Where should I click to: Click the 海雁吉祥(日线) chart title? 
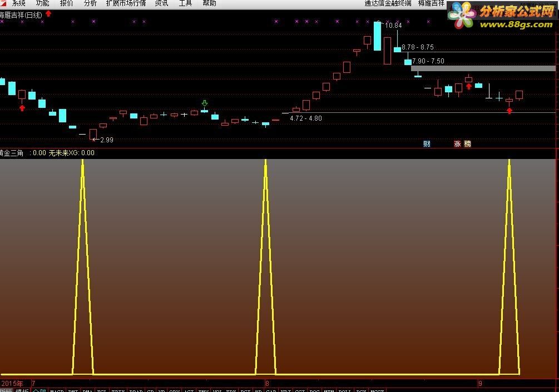click(21, 15)
